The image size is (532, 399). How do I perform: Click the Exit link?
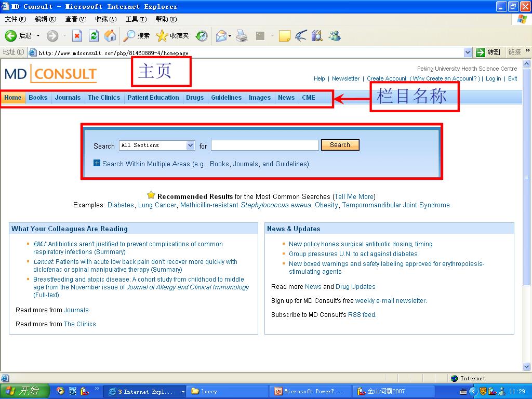[512, 78]
